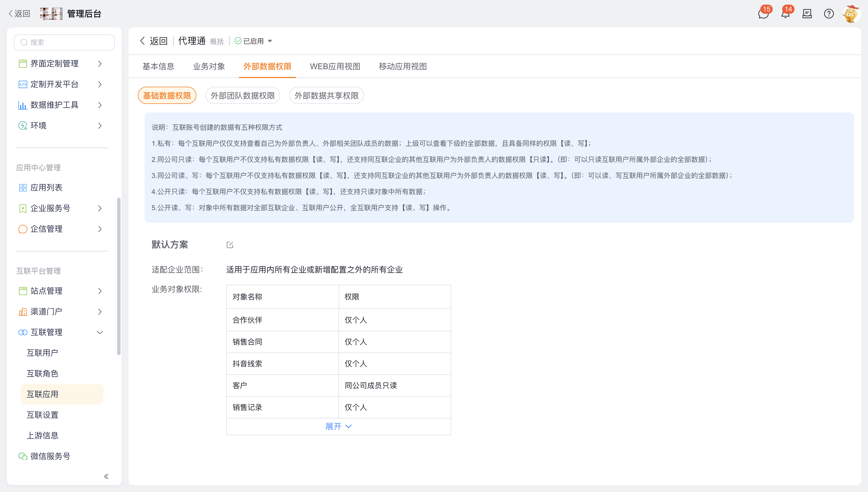
Task: Click the 销售记录 table cell
Action: (282, 408)
